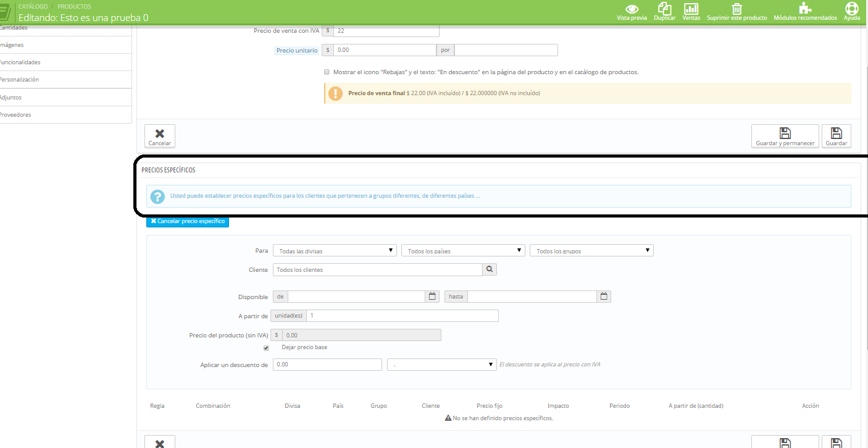Click Suprimir este producto trash icon
Viewport: 868px width, 448px height.
(x=737, y=9)
